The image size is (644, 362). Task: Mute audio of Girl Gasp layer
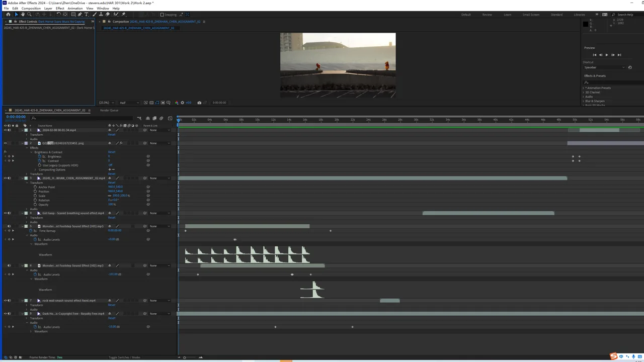pyautogui.click(x=9, y=213)
